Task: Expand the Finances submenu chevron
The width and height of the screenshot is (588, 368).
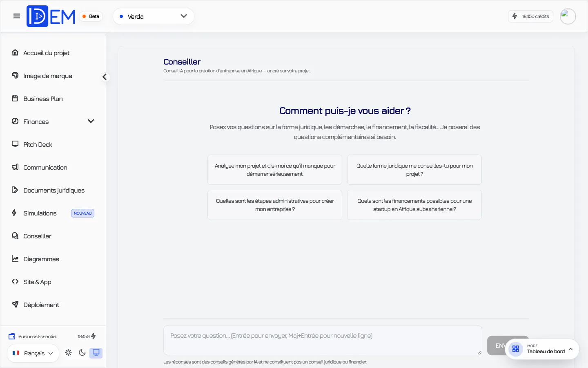Action: pos(91,121)
